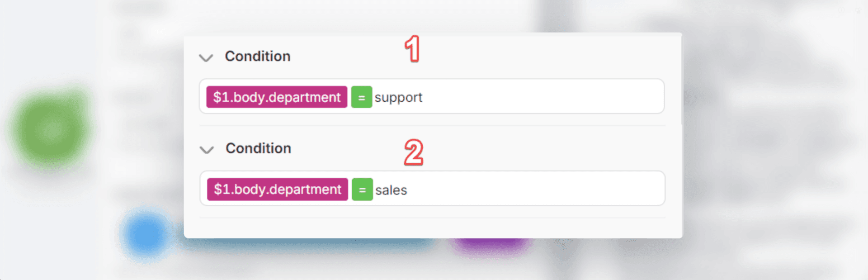
Task: Select the $1.body.department tag in sales condition
Action: [x=278, y=190]
